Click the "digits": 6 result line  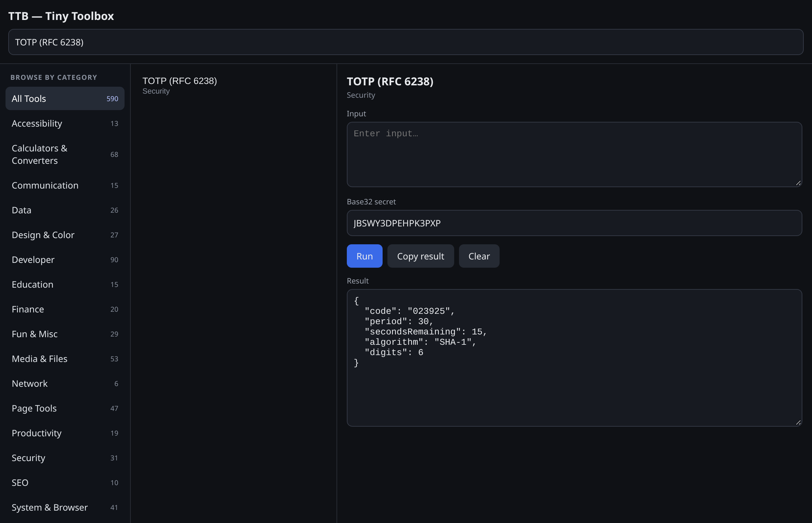[394, 352]
